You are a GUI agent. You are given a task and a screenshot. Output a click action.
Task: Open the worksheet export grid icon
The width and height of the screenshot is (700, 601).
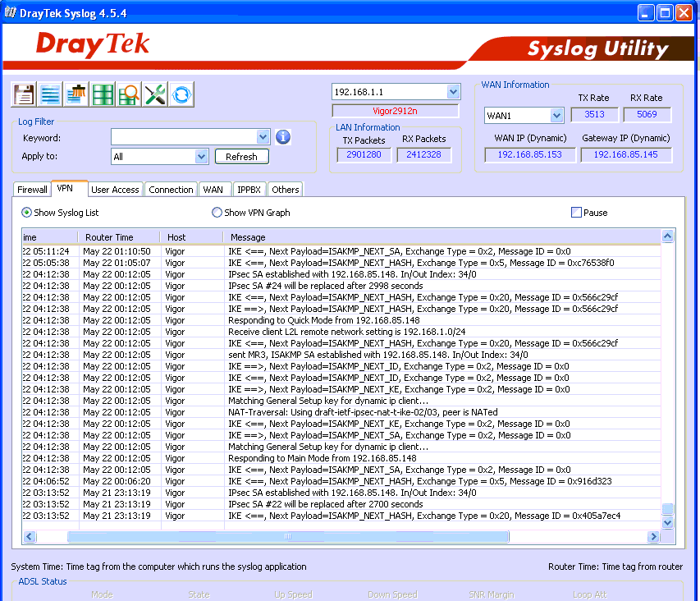[x=102, y=94]
